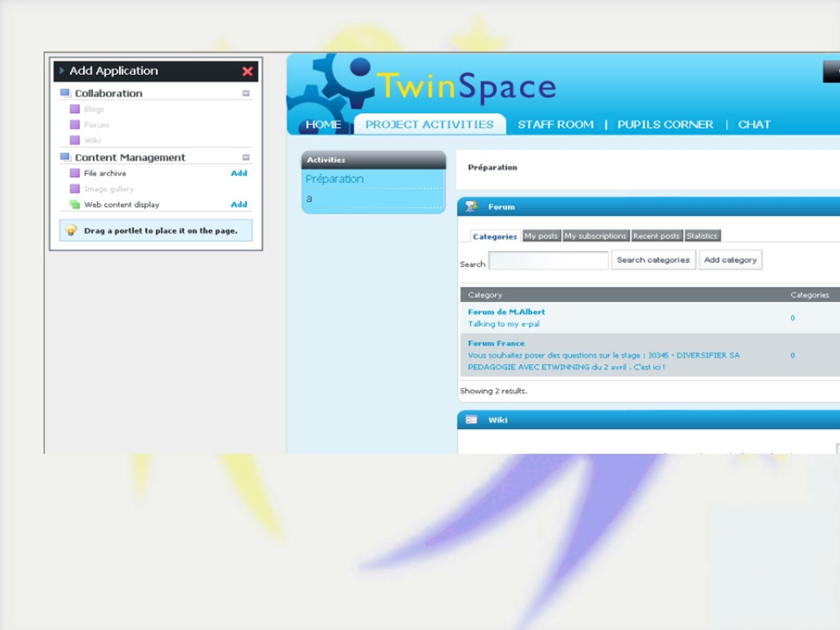Viewport: 840px width, 630px height.
Task: Switch to the Statistics tab
Action: click(x=702, y=236)
